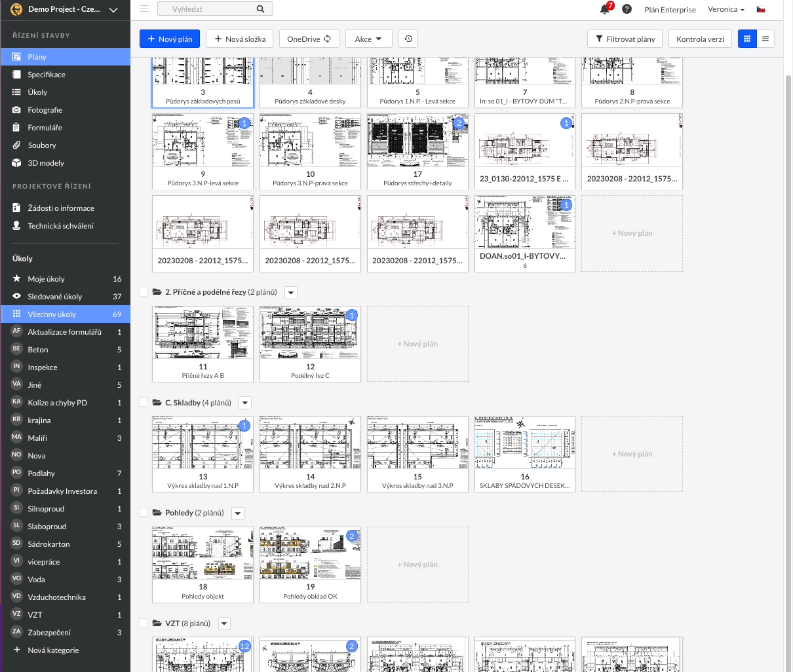Toggle the hamburger menu icon
This screenshot has height=672, width=793.
(144, 9)
